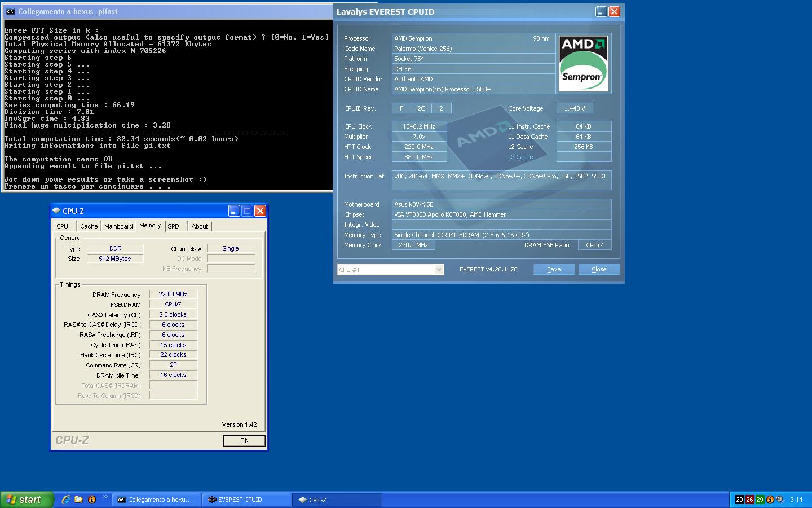Screen dimensions: 812x508
Task: Click the 90 nm process field
Action: (541, 38)
